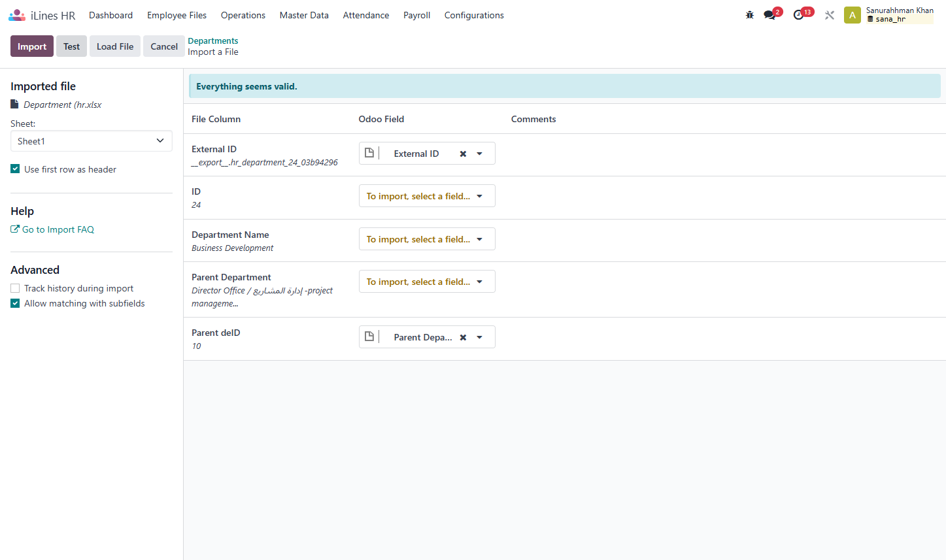Screen dimensions: 946x560
Task: Open field selector for Parent Department row
Action: coord(427,282)
